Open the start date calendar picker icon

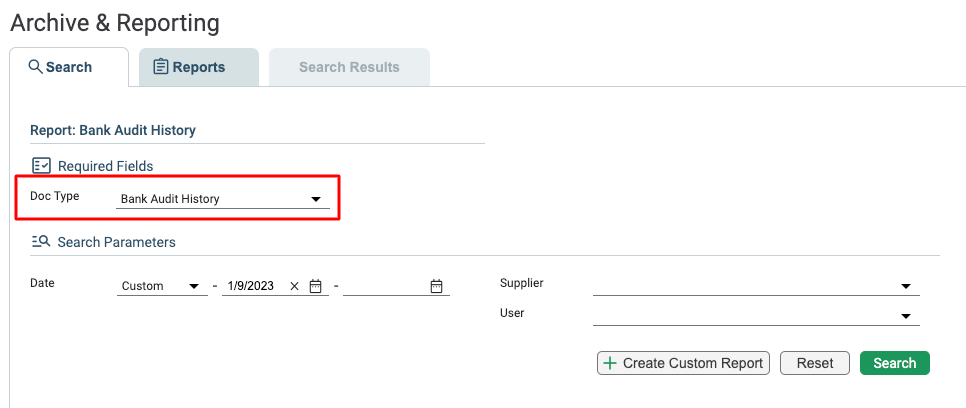click(x=315, y=286)
